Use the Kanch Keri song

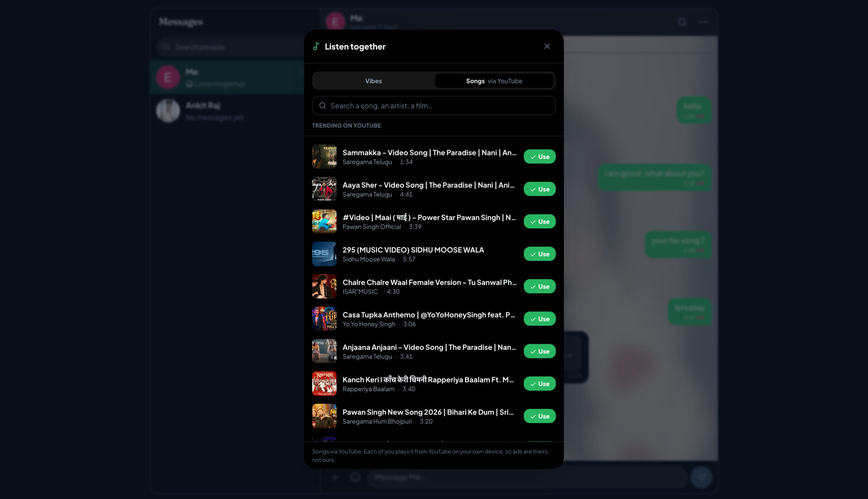click(540, 384)
